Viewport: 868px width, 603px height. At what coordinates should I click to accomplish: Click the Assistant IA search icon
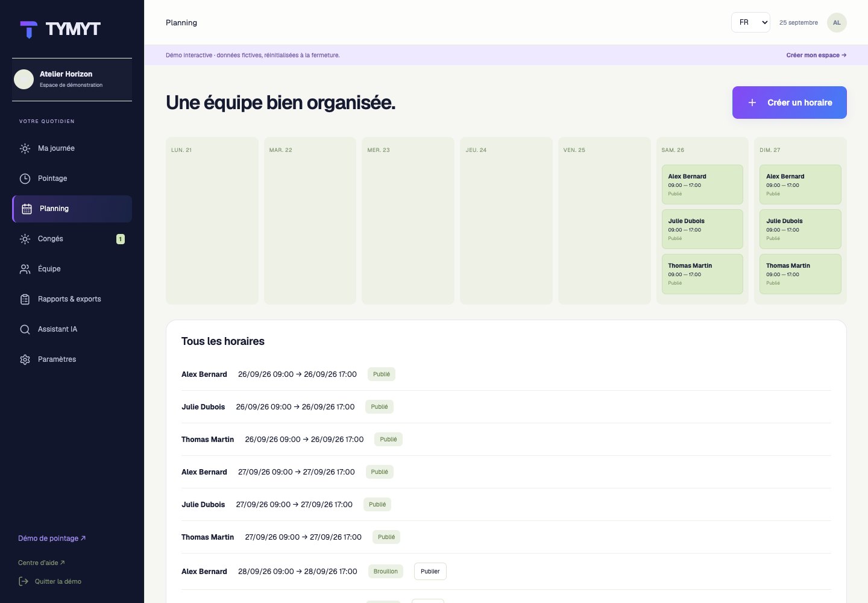click(25, 329)
